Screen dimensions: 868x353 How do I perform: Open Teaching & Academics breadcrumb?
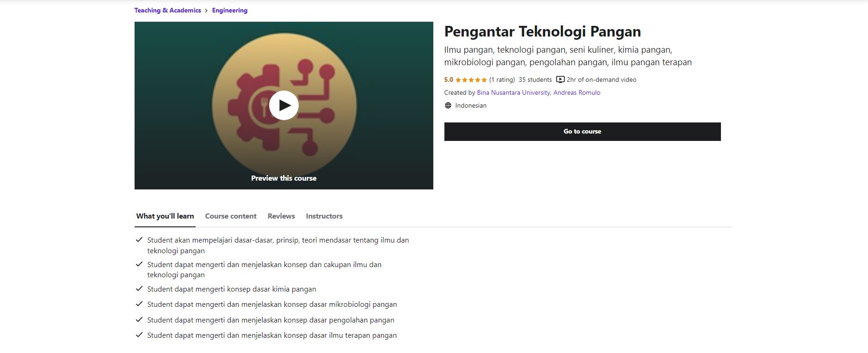point(167,10)
